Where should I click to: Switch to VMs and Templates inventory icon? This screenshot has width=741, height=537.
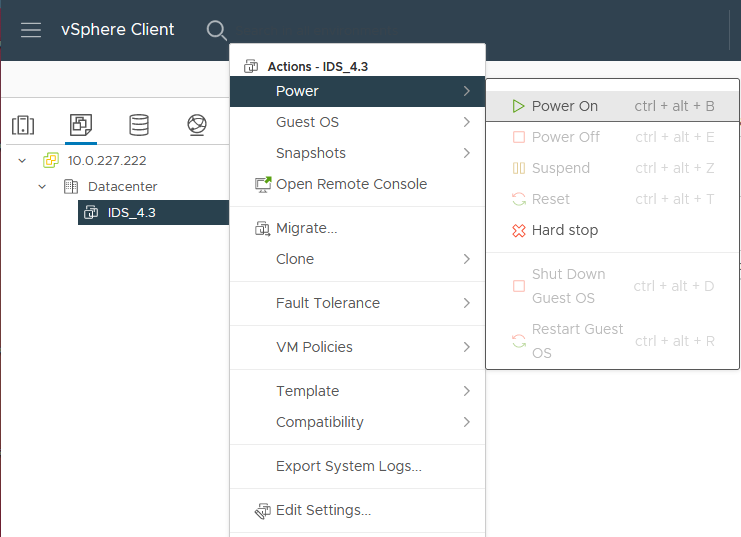click(x=81, y=125)
